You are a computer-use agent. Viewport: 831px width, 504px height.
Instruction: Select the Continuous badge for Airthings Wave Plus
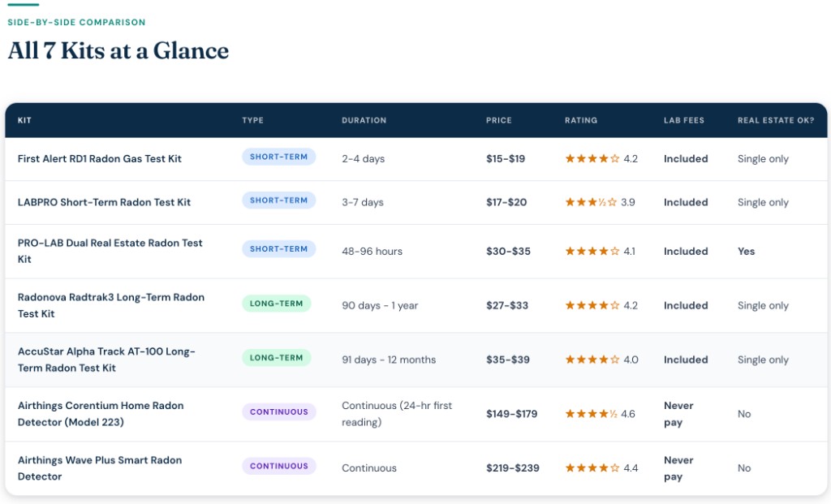278,466
